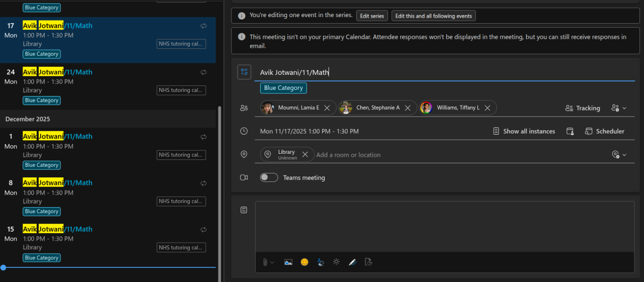644x282 pixels.
Task: Open the emoji picker
Action: point(304,262)
